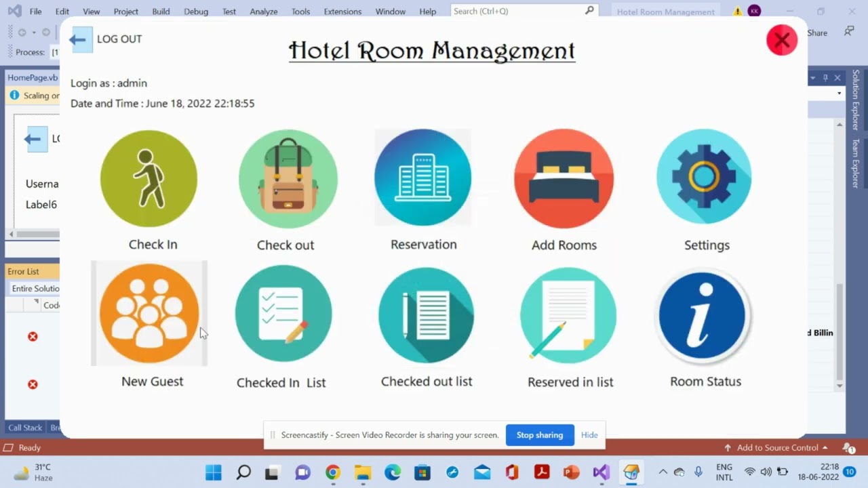The height and width of the screenshot is (488, 868).
Task: Click the LOG OUT label
Action: coord(119,39)
